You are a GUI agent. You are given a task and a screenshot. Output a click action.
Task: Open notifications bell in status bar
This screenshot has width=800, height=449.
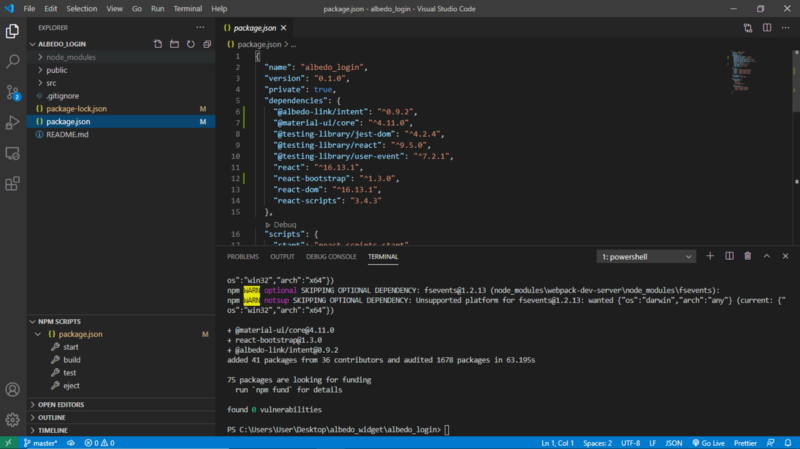[788, 443]
